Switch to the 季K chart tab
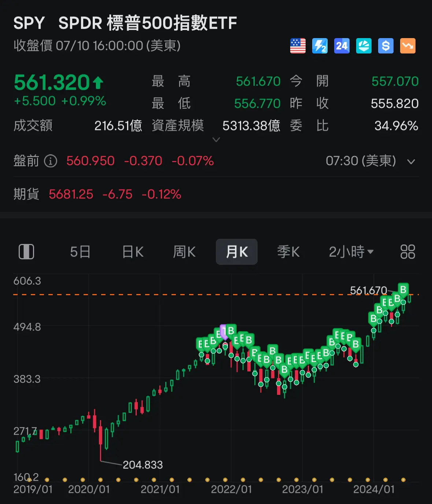 coord(288,252)
